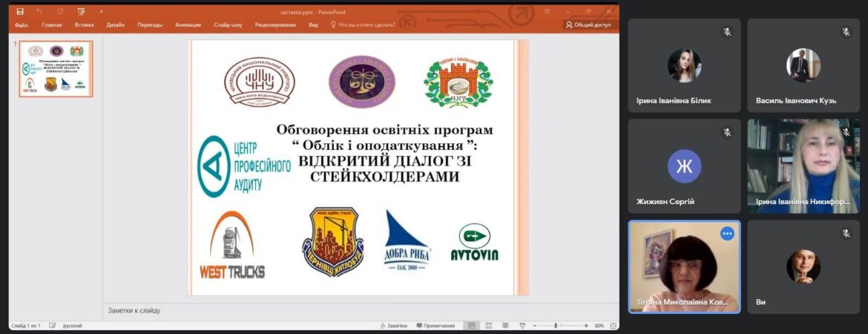The width and height of the screenshot is (868, 334).
Task: Click the purple scales emblem on slide
Action: tap(362, 82)
